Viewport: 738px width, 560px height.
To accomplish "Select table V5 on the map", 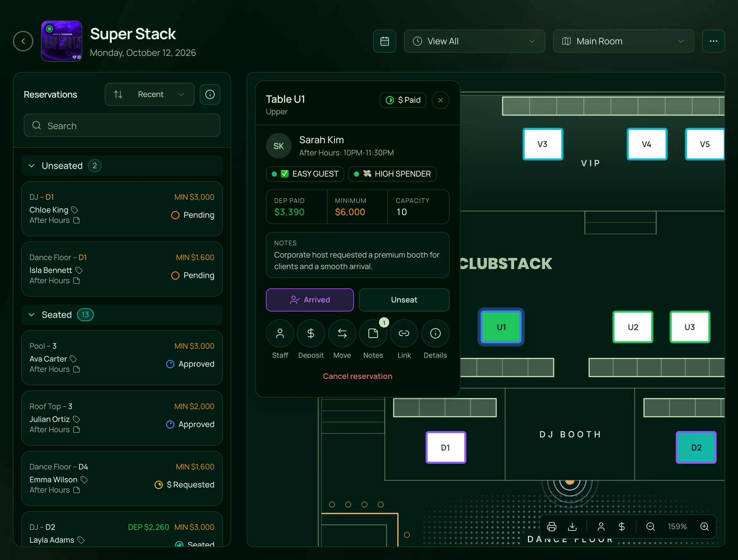I will [705, 144].
